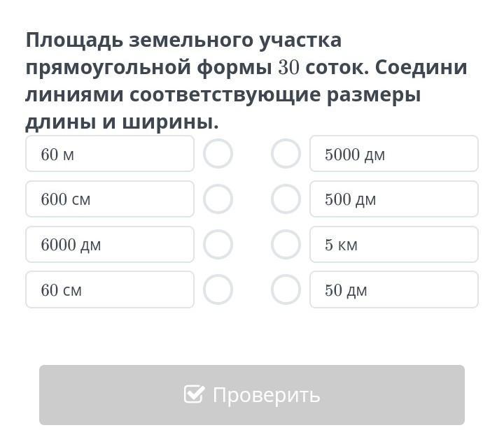This screenshot has height=430, width=504.
Task: Select the circle next to 600 см
Action: 218,199
